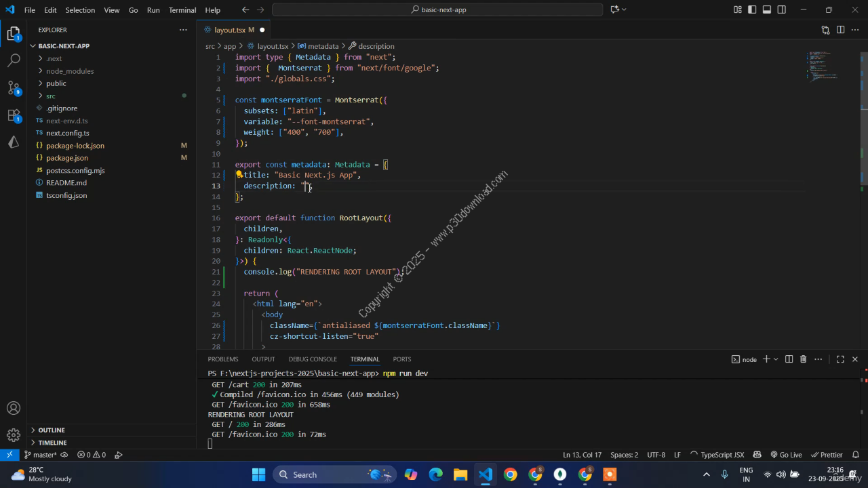This screenshot has width=868, height=488.
Task: Open Source Control view icon
Action: click(x=14, y=88)
